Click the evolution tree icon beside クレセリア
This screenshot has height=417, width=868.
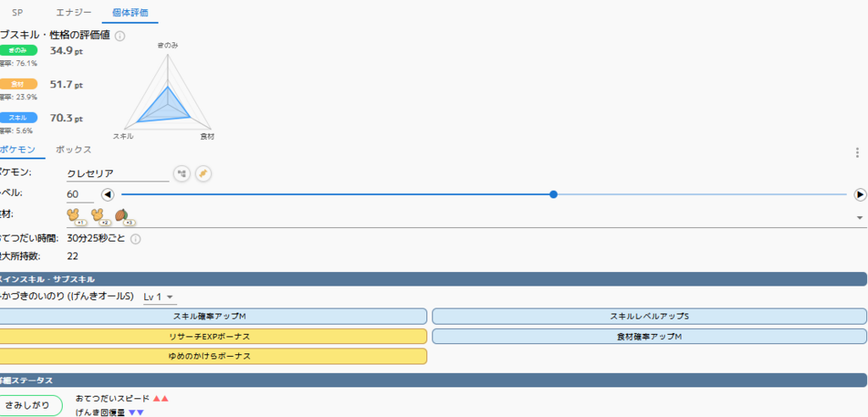[x=181, y=174]
